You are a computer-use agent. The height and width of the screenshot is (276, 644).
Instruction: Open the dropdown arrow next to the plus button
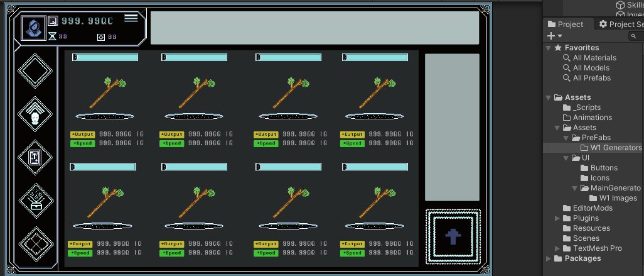pyautogui.click(x=560, y=36)
